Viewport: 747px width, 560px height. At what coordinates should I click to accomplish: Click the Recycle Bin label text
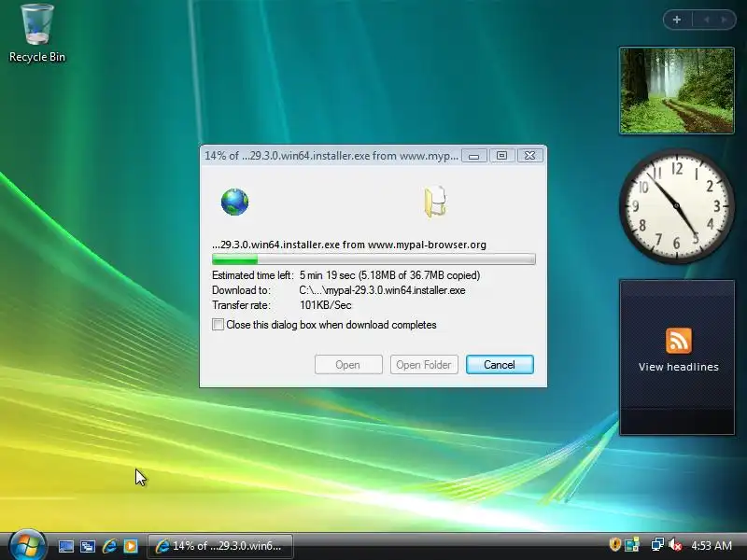[37, 57]
